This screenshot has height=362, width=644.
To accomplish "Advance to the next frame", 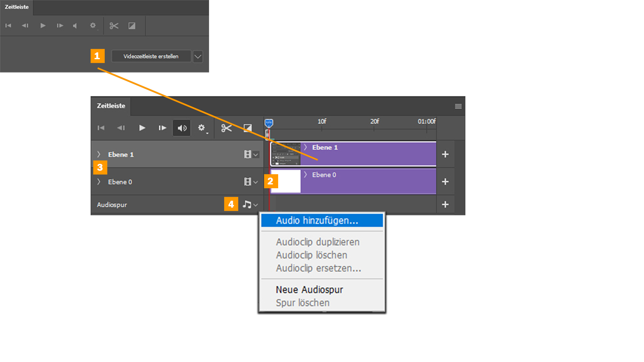I will coord(162,128).
